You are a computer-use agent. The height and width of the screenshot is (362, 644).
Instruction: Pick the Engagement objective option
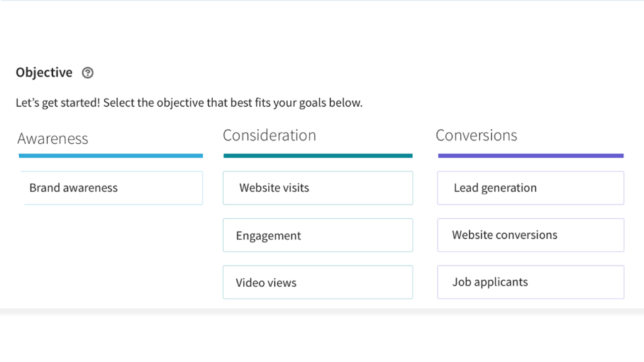coord(318,235)
